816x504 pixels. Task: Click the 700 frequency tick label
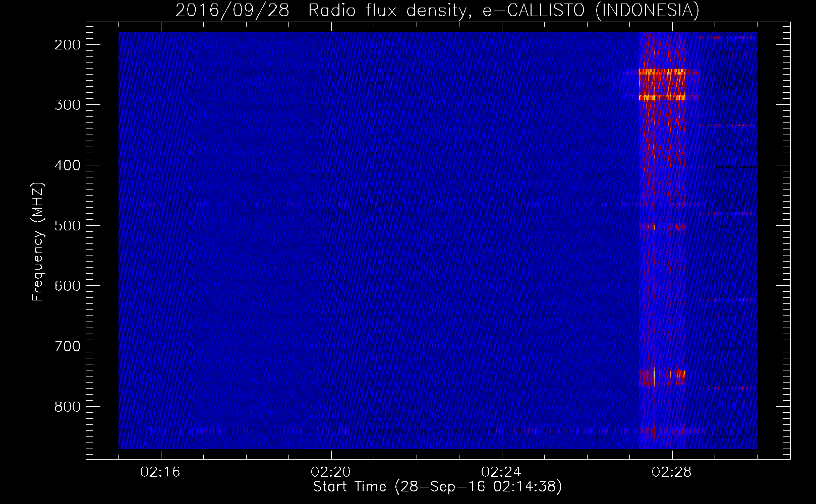coord(67,346)
